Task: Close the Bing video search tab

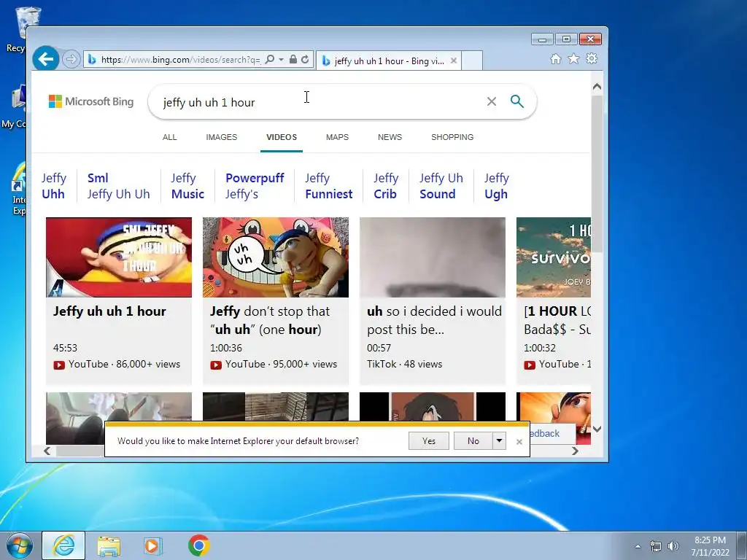Action: (x=454, y=61)
